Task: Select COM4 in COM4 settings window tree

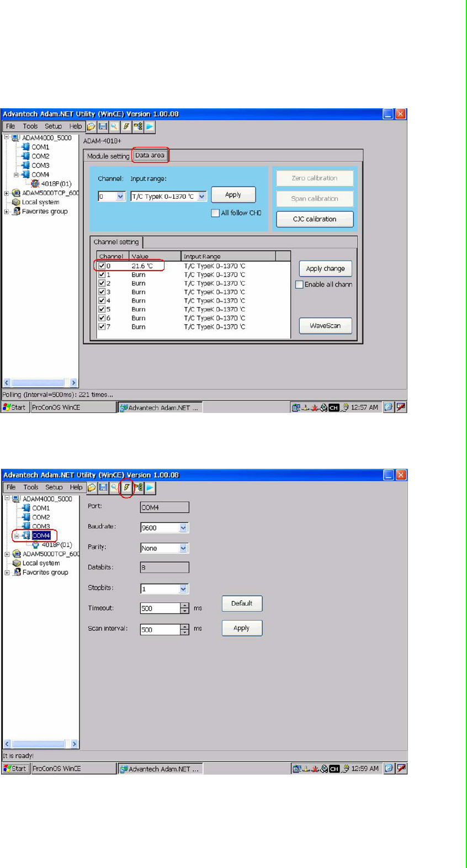Action: click(41, 536)
